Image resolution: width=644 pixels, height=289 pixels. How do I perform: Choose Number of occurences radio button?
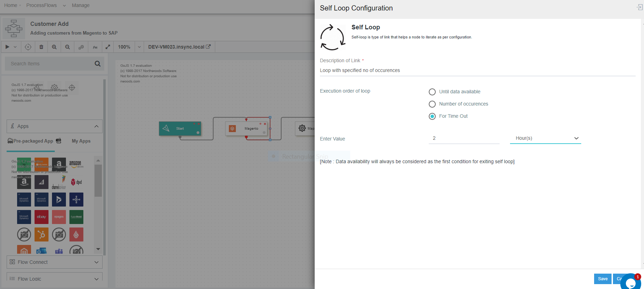point(432,104)
